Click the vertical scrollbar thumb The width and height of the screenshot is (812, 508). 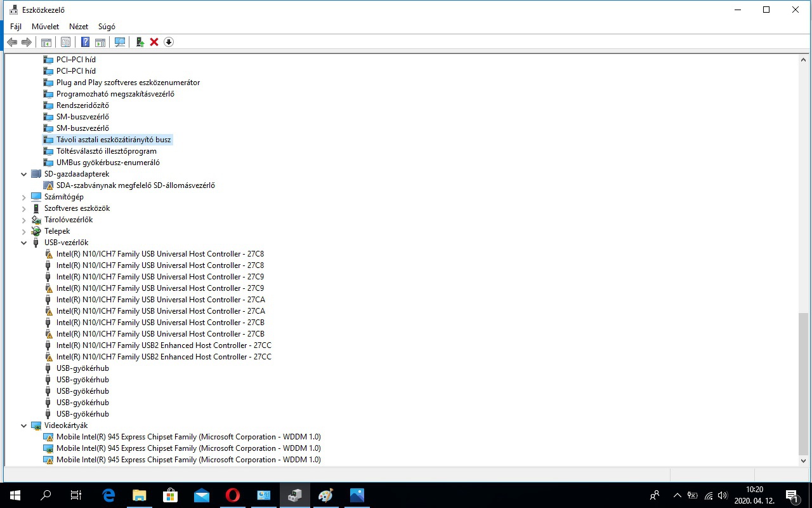pos(804,384)
